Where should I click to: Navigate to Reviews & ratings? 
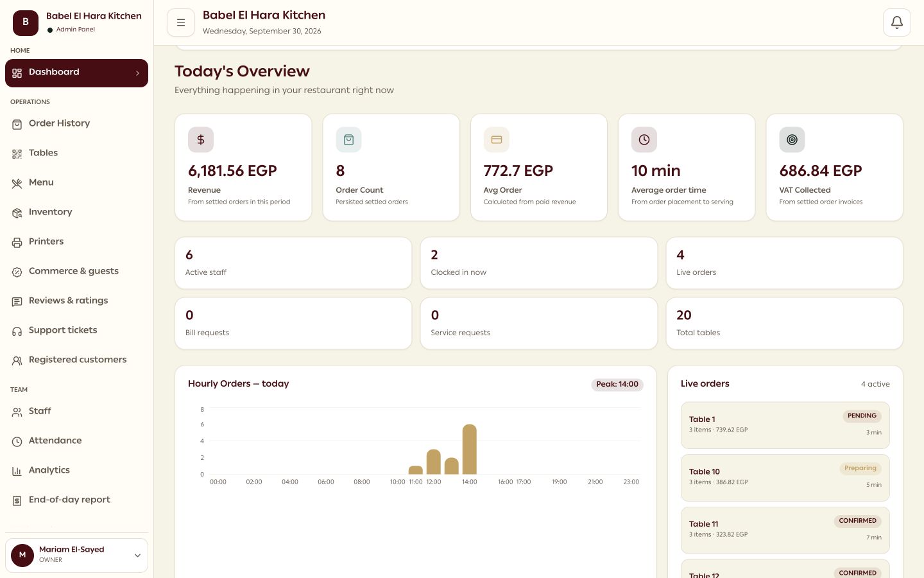pos(76,301)
